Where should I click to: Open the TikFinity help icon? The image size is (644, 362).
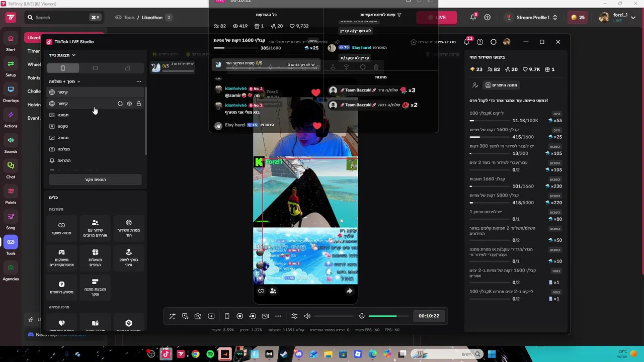[x=487, y=17]
